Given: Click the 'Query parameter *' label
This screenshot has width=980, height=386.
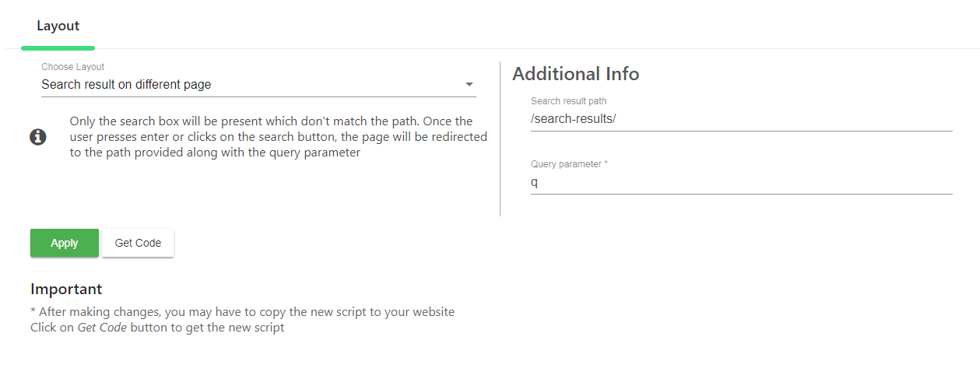Looking at the screenshot, I should 569,164.
